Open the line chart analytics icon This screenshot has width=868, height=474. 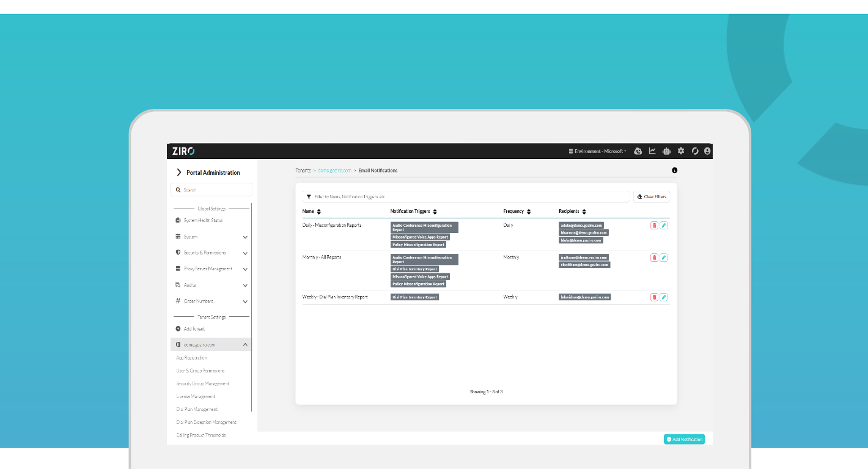pos(652,151)
